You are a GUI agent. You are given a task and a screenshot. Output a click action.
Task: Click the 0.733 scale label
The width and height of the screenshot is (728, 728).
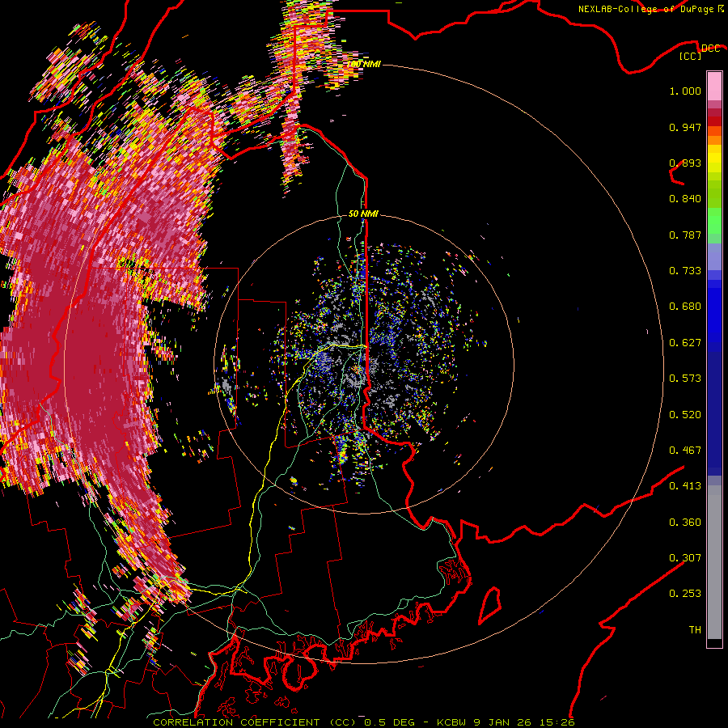click(x=685, y=271)
